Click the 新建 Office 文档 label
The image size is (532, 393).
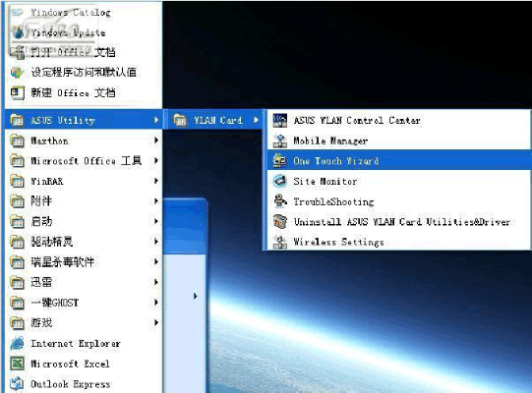[74, 92]
